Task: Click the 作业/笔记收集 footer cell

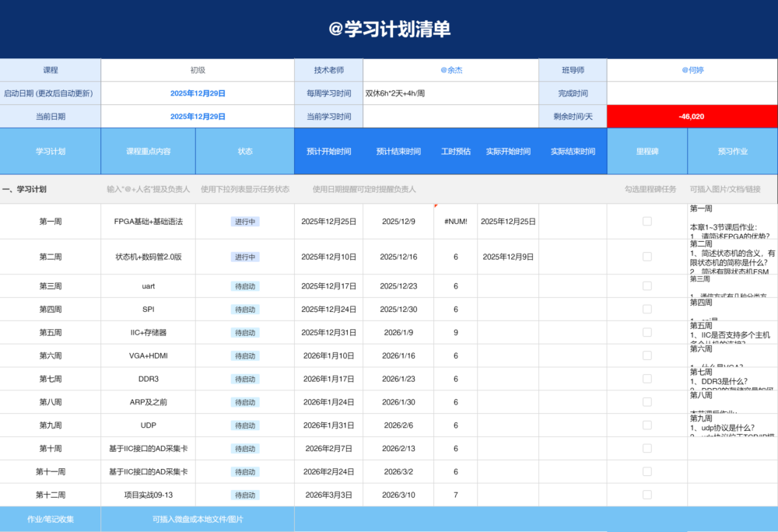Action: click(51, 519)
